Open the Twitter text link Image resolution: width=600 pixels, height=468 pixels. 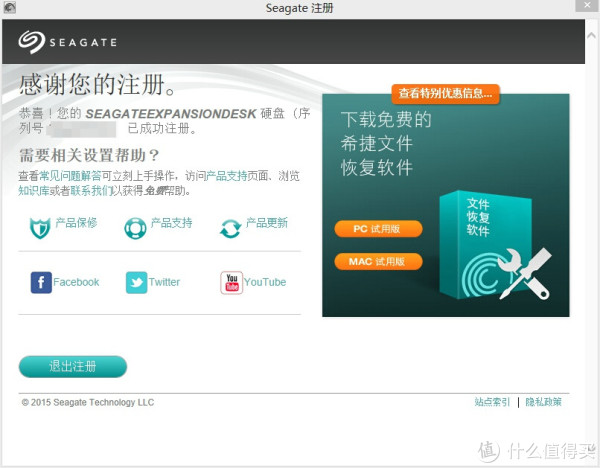pos(164,282)
